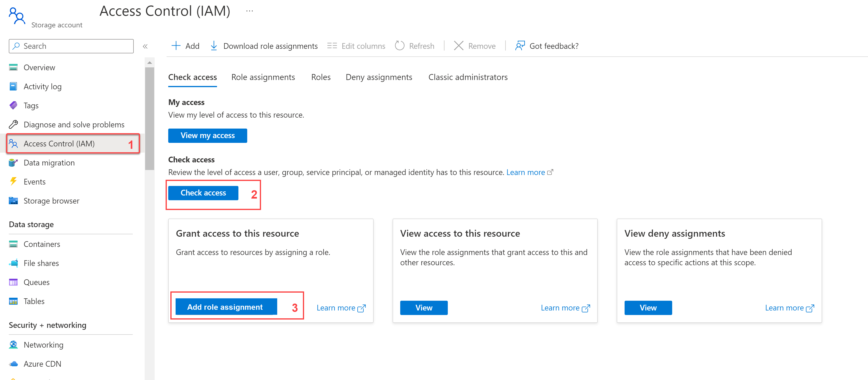Screen dimensions: 868x380
Task: Click the sidebar scroll up arrow
Action: pyautogui.click(x=150, y=63)
